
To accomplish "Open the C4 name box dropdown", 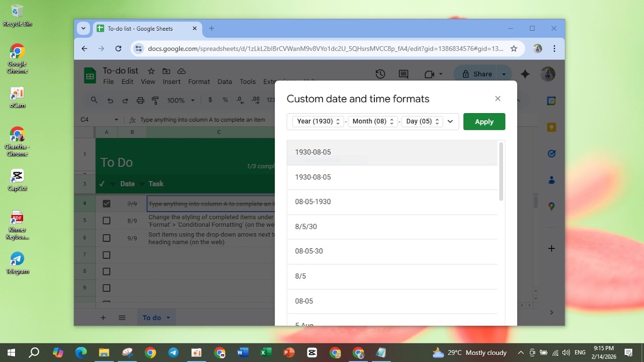I will point(116,120).
